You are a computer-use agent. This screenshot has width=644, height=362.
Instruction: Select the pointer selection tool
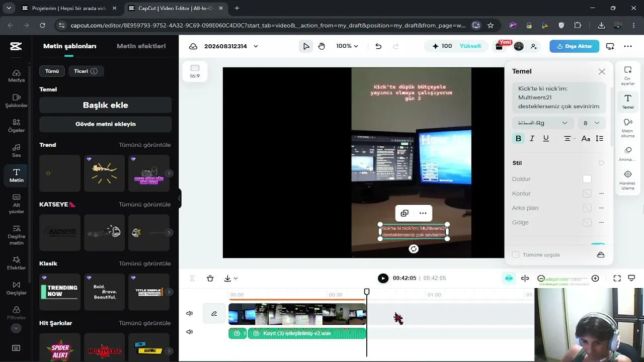click(x=306, y=46)
